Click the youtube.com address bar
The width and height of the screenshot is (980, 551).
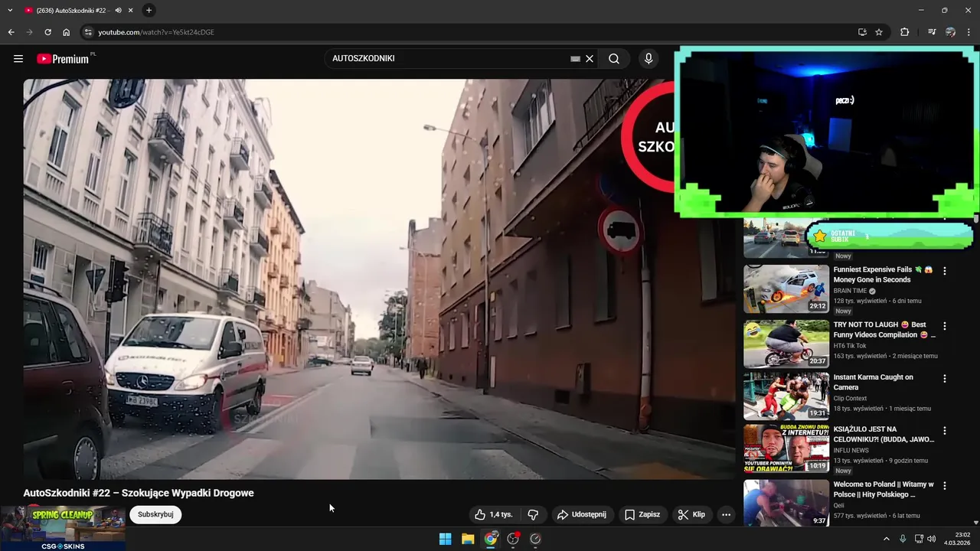click(467, 32)
